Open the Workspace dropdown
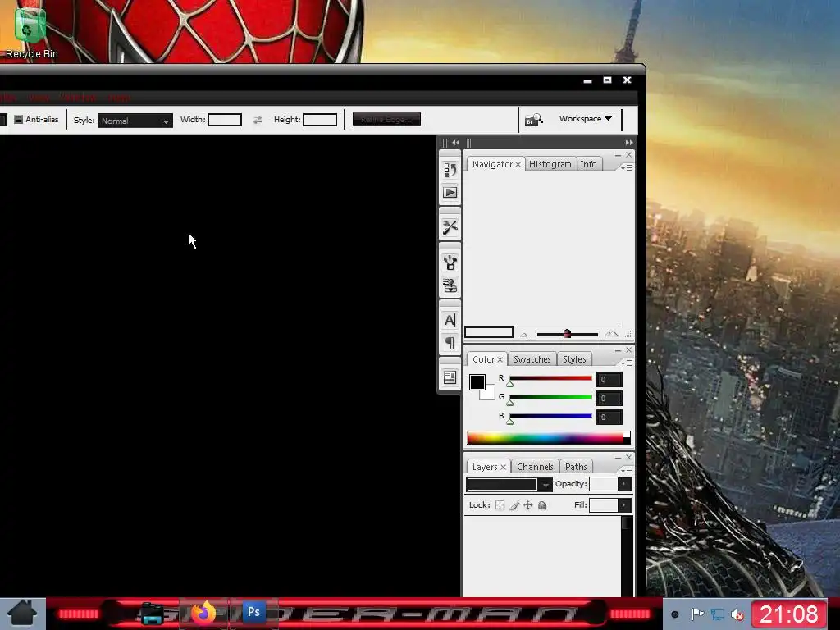The image size is (840, 630). [x=585, y=119]
